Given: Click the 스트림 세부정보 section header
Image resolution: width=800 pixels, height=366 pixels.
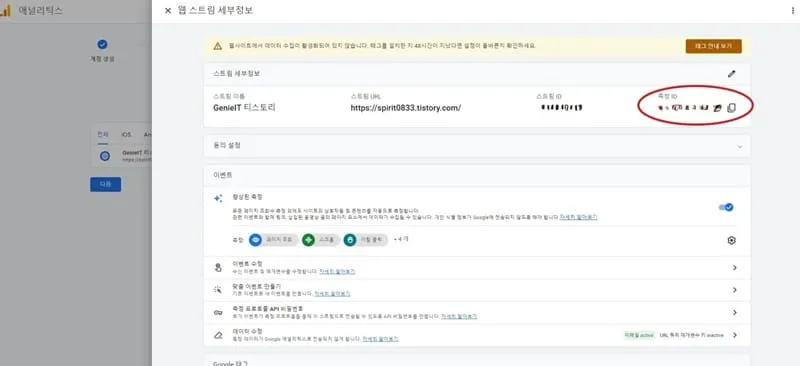Looking at the screenshot, I should (x=237, y=74).
